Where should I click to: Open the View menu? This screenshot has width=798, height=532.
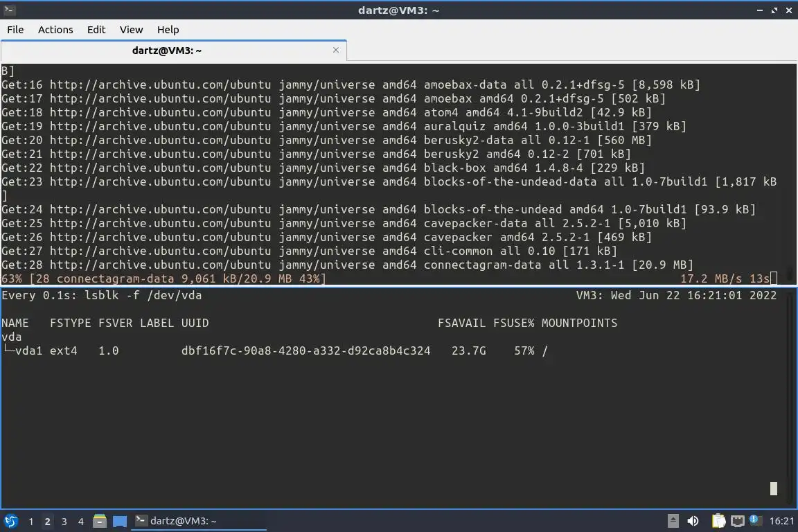pyautogui.click(x=132, y=30)
